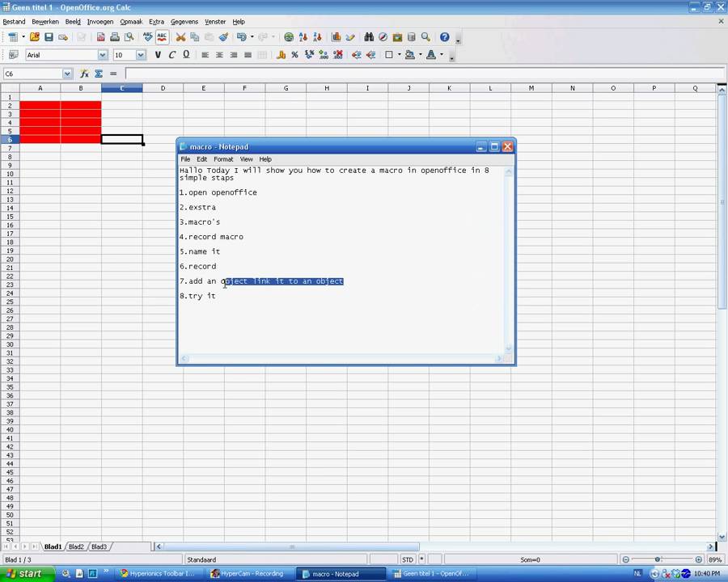Justify the cell contents
The height and width of the screenshot is (582, 728).
pyautogui.click(x=248, y=55)
